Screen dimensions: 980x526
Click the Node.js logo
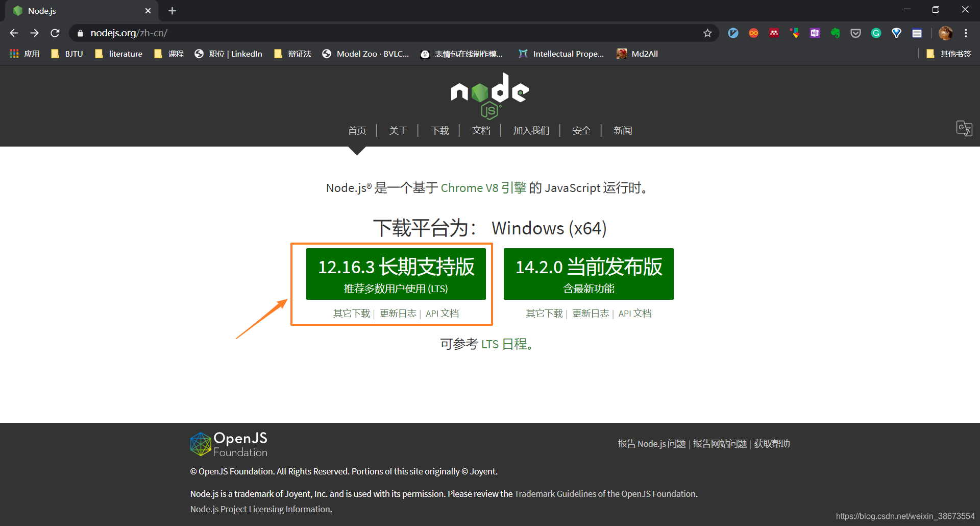pos(490,95)
